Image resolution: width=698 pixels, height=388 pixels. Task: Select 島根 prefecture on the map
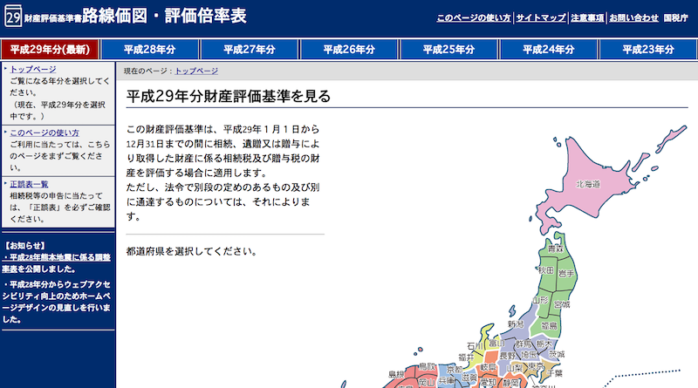[396, 374]
